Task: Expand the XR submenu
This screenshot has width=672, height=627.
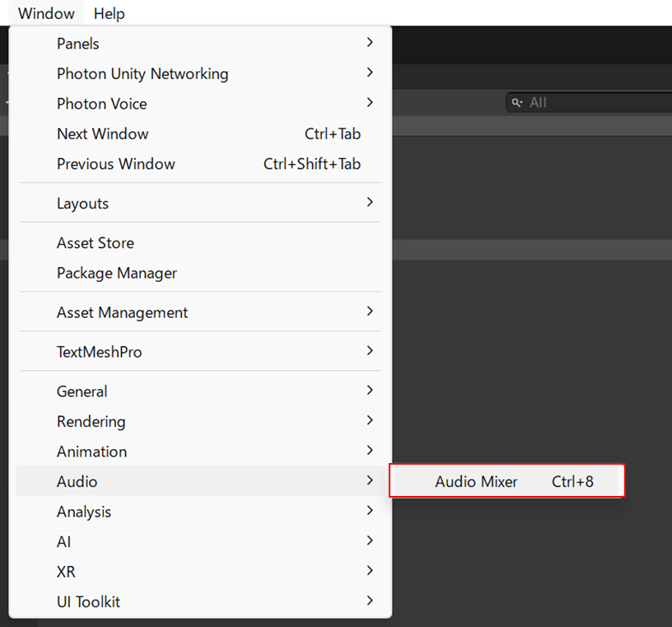Action: click(x=200, y=571)
